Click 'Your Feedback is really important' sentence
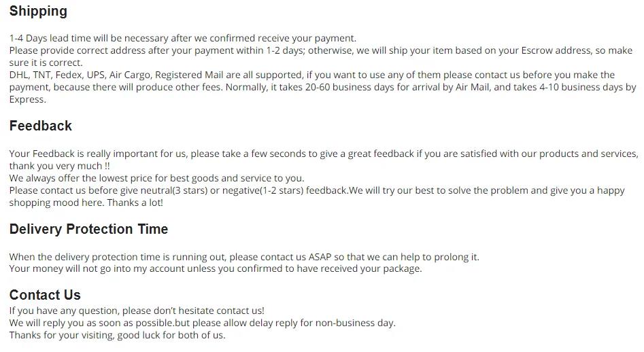 (x=324, y=154)
